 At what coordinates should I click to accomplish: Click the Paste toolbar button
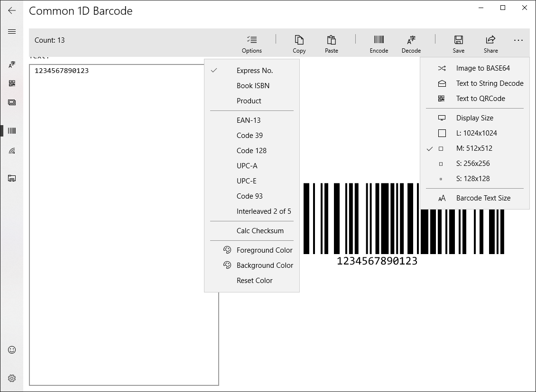coord(331,44)
